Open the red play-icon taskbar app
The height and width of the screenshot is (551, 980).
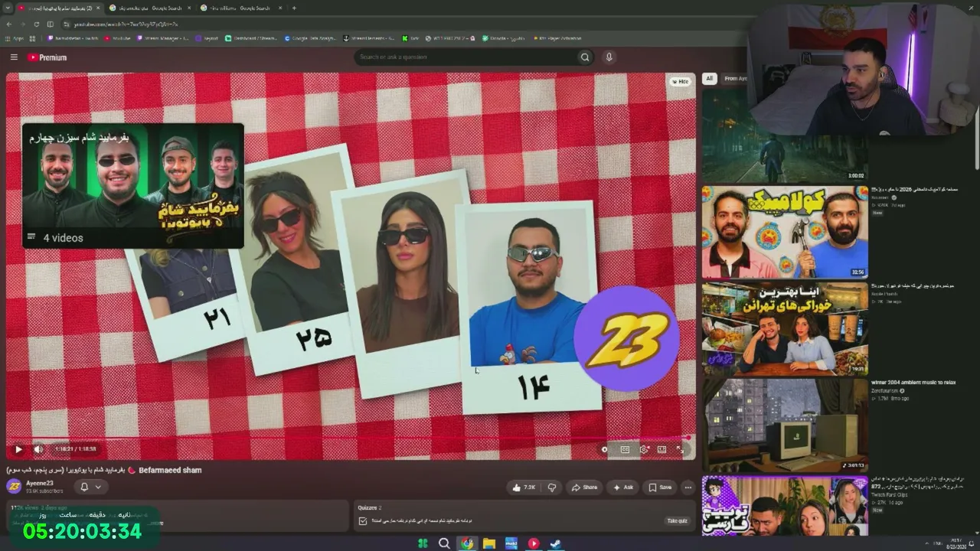coord(534,543)
